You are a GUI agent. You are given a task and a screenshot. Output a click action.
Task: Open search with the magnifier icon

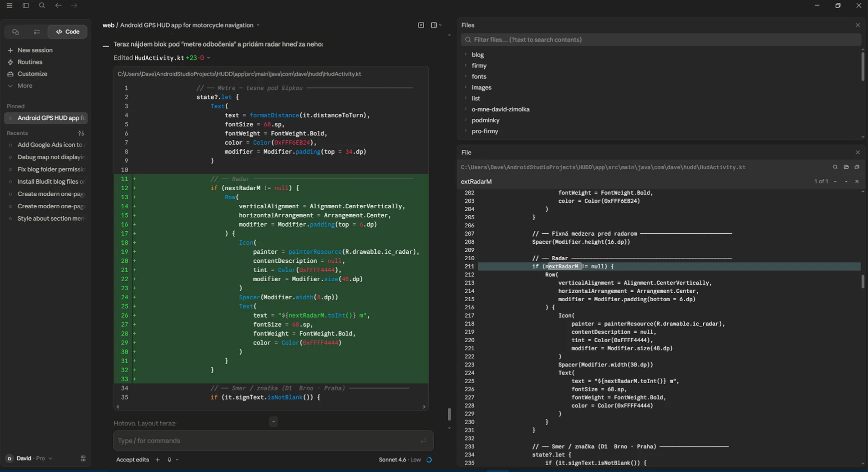tap(42, 5)
